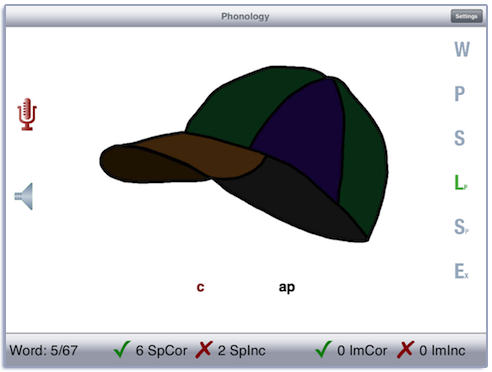Screen dimensions: 492x372
Task: Tap the red microphone record icon
Action: [27, 114]
